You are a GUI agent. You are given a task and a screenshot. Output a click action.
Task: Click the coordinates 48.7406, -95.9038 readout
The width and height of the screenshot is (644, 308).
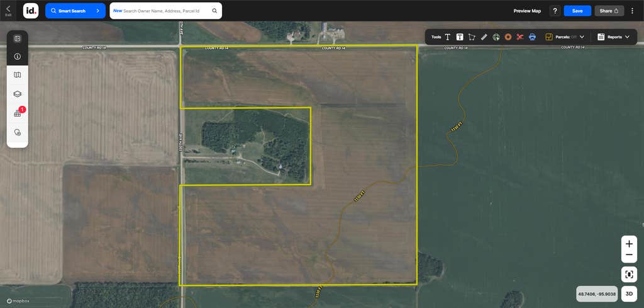point(597,294)
